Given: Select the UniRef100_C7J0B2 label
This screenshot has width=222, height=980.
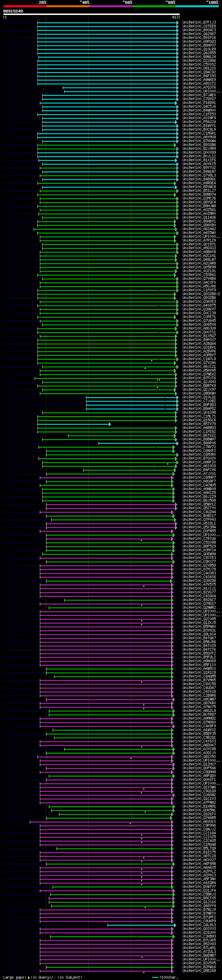Looking at the screenshot, I should pos(199,401).
